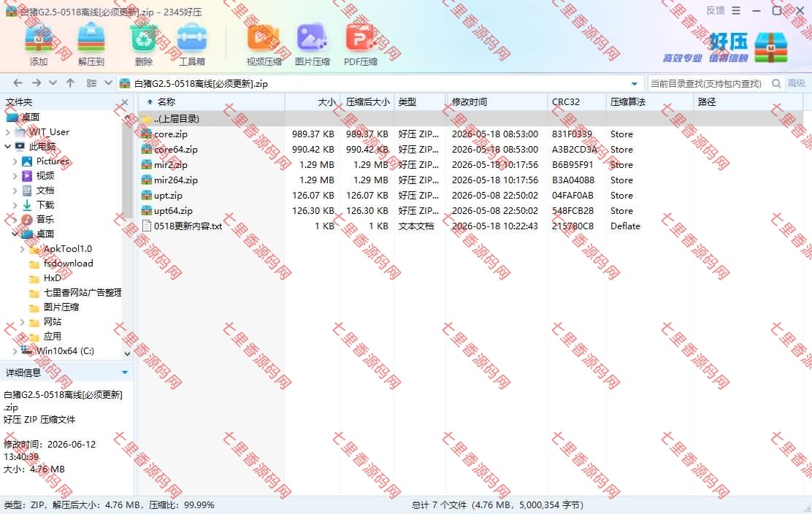Expand the 视频 tree node

point(15,176)
